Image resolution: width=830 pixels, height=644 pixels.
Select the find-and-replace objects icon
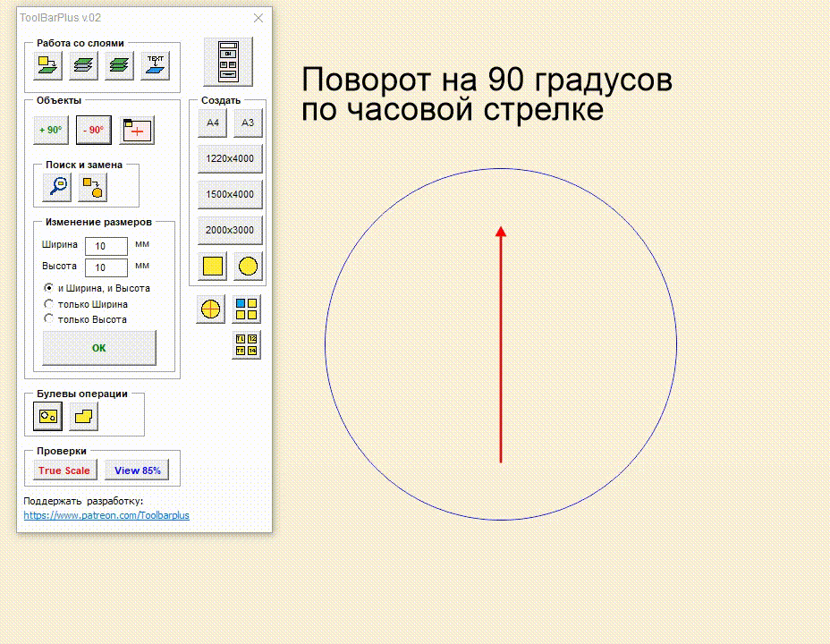click(94, 187)
